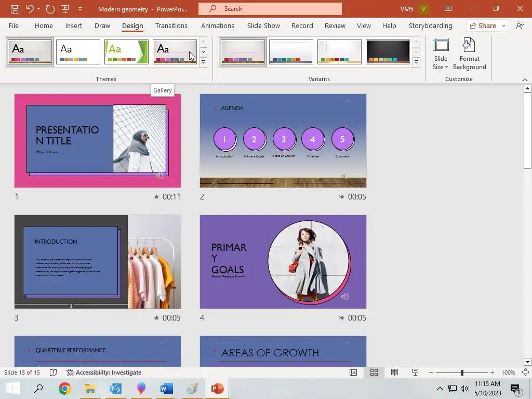Open the Review tab

(335, 26)
